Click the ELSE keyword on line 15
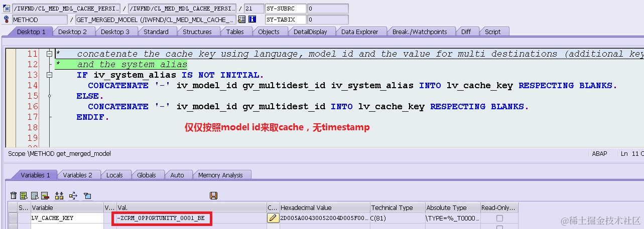644x229 pixels. [x=87, y=96]
